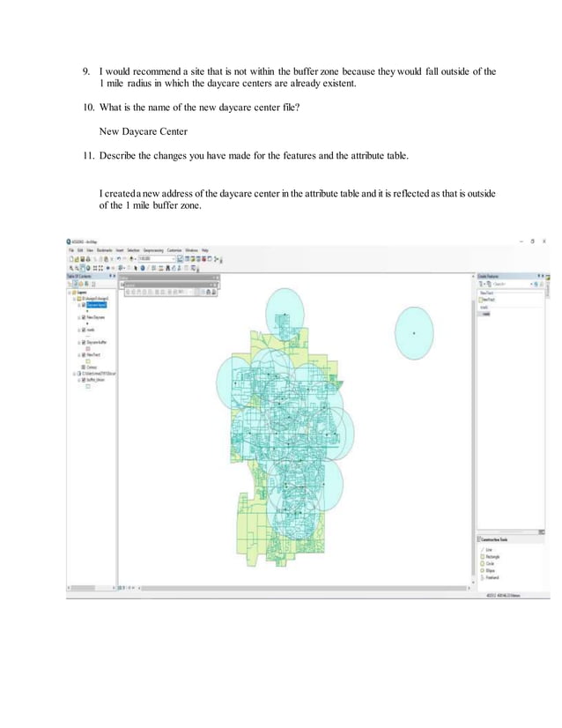
Task: Select the NewTract feature template
Action: coord(486,300)
